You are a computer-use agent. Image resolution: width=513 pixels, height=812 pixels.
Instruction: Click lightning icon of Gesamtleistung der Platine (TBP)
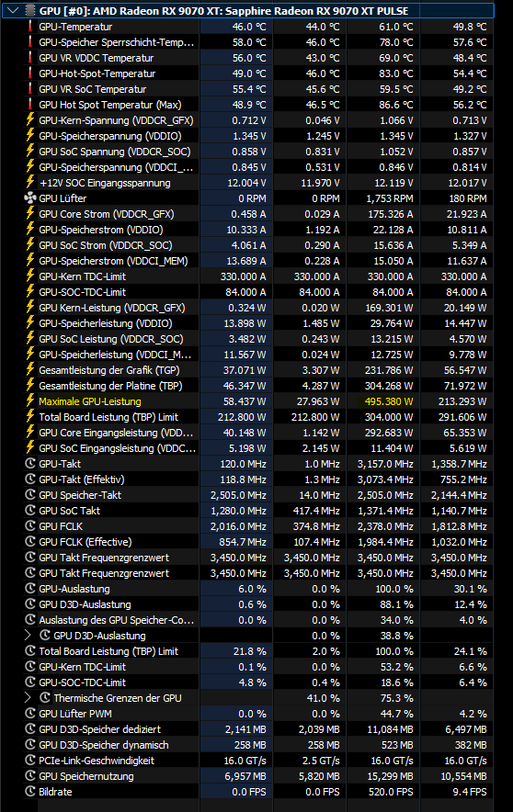[x=30, y=385]
